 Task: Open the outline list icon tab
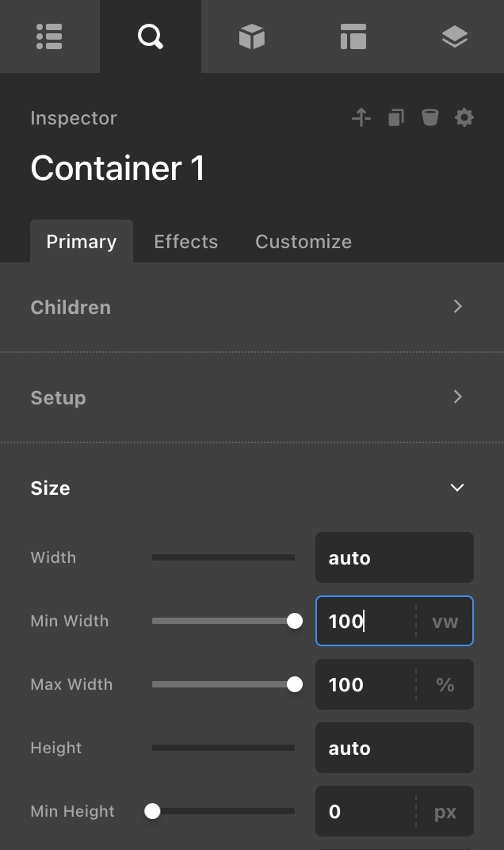point(49,36)
